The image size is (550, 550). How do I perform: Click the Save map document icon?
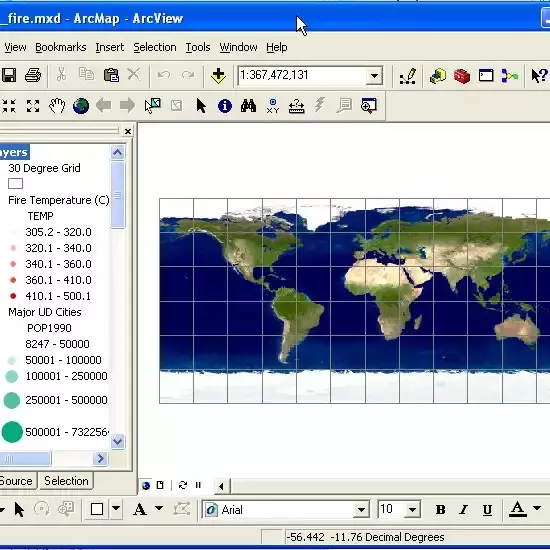[x=8, y=75]
